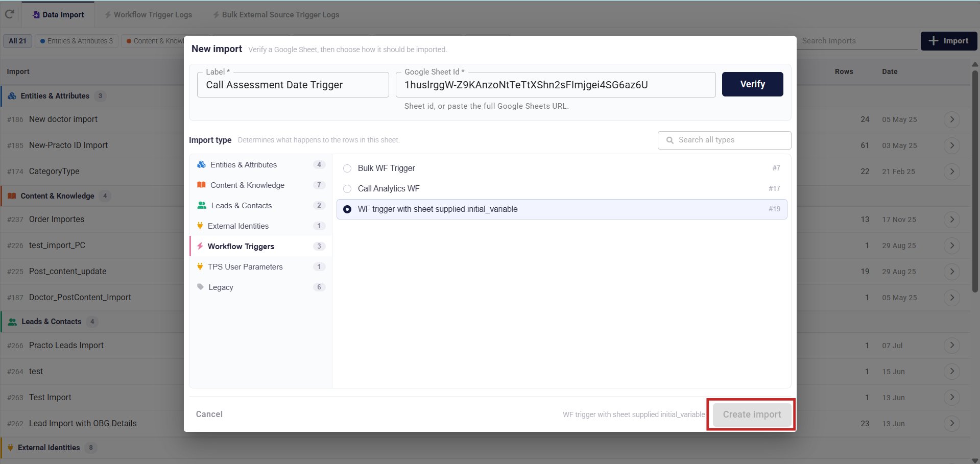
Task: Open arrow for New-Practo ID Import row
Action: point(951,145)
